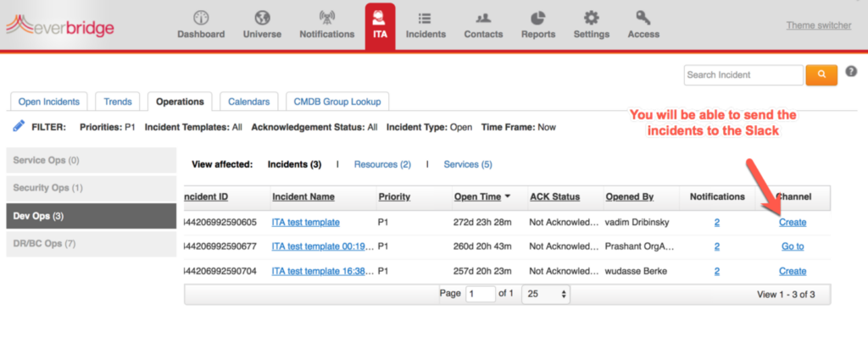
Task: Click the orange search magnifier button
Action: tap(821, 75)
